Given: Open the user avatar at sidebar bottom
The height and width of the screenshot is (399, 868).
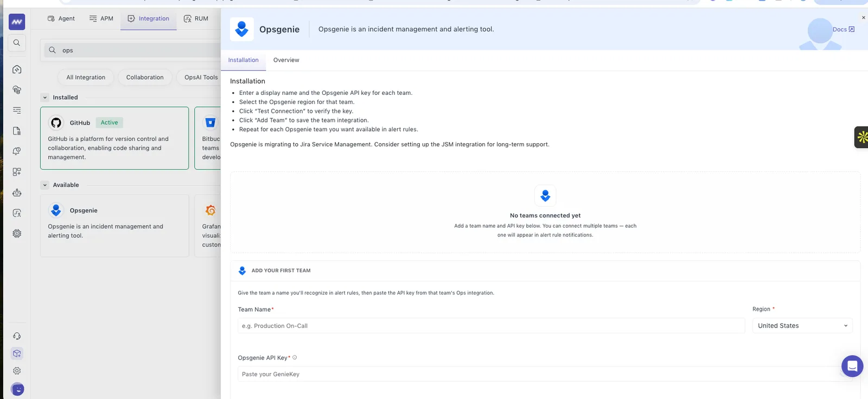Looking at the screenshot, I should point(17,389).
